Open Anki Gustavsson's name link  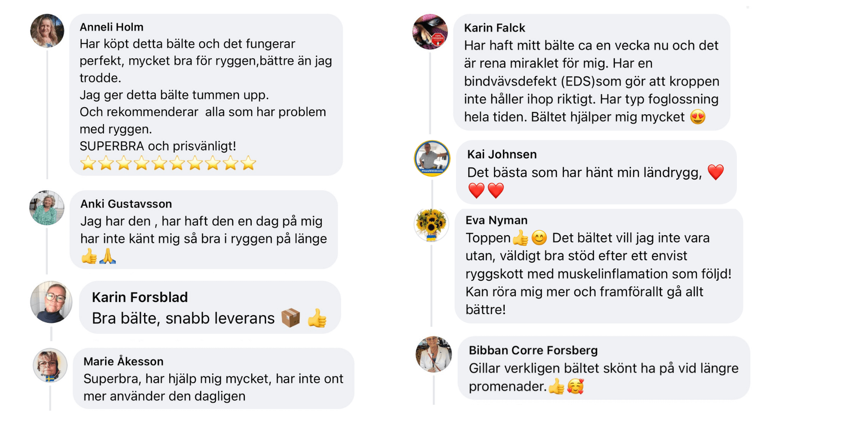(x=126, y=204)
